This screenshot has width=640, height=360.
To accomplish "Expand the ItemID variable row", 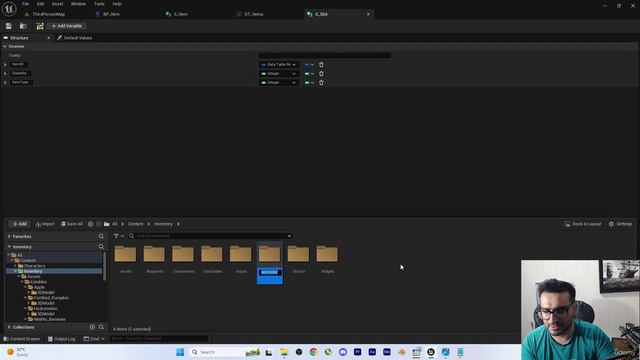I will 5,64.
